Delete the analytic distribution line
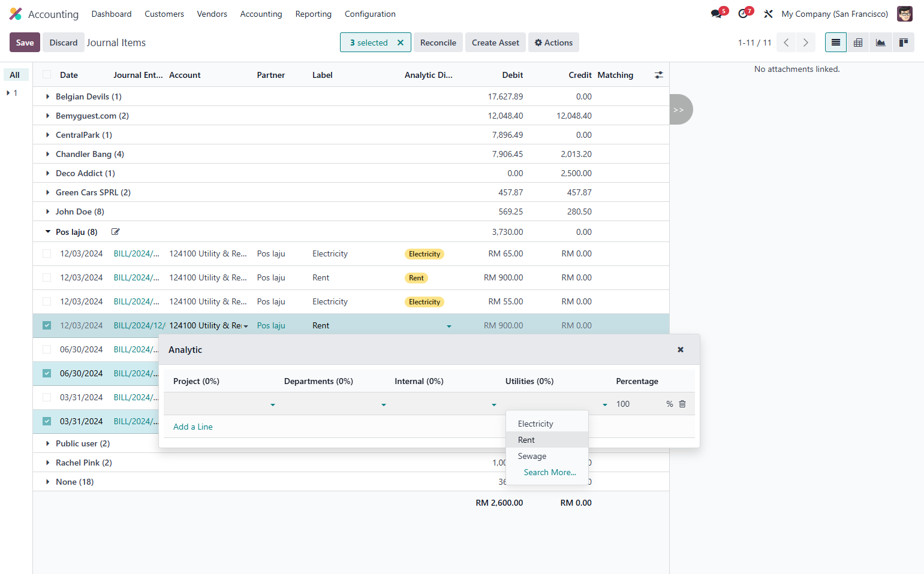 click(682, 404)
